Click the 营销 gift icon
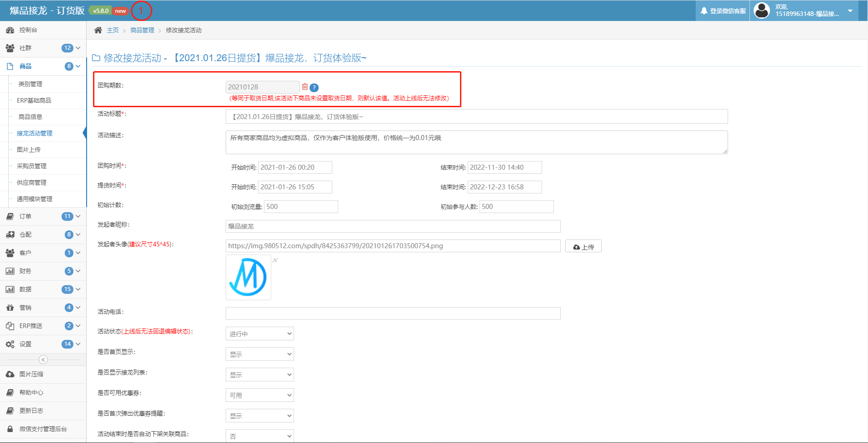The image size is (868, 443). 10,307
